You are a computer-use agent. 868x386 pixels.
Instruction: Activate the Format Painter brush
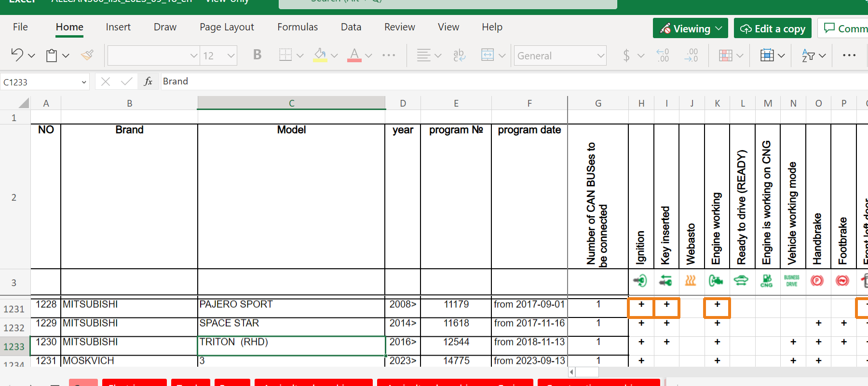coord(87,55)
